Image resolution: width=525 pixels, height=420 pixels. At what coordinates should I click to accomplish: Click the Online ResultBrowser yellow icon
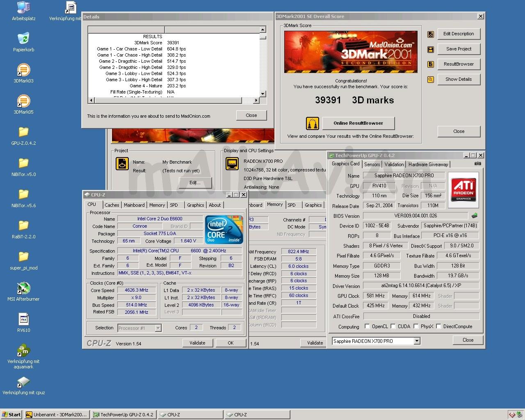point(313,123)
